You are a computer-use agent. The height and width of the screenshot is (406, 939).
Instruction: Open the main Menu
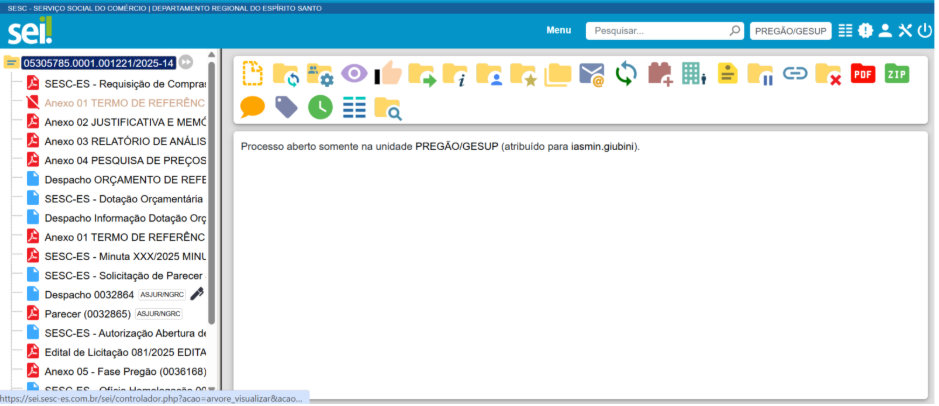click(558, 31)
